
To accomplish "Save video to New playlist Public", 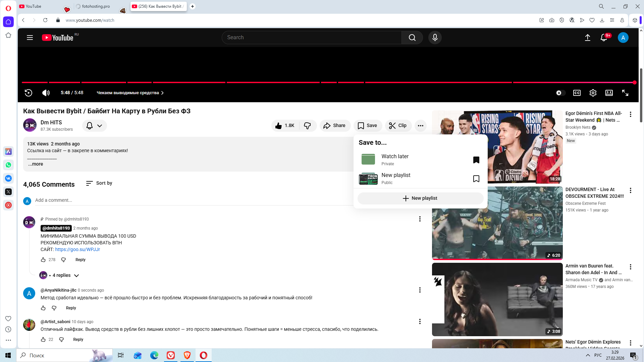I will point(476,179).
